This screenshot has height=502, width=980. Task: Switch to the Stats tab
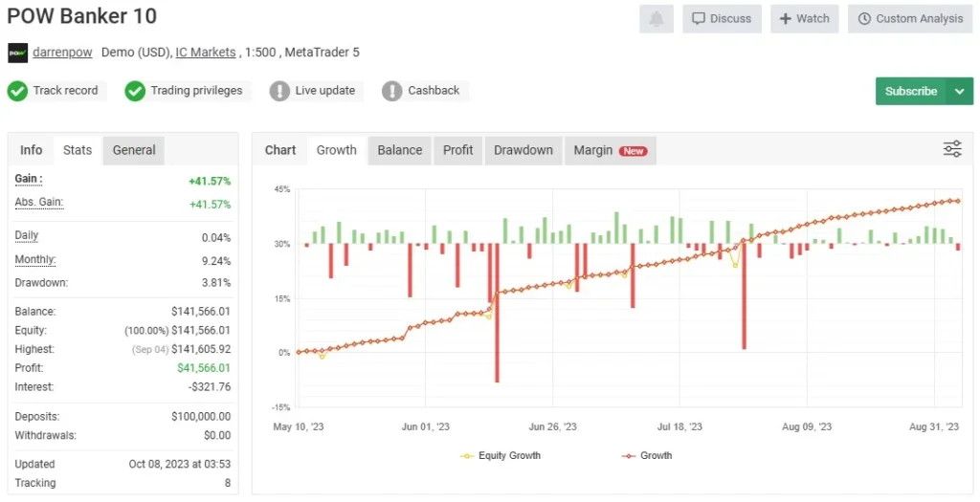(x=78, y=150)
